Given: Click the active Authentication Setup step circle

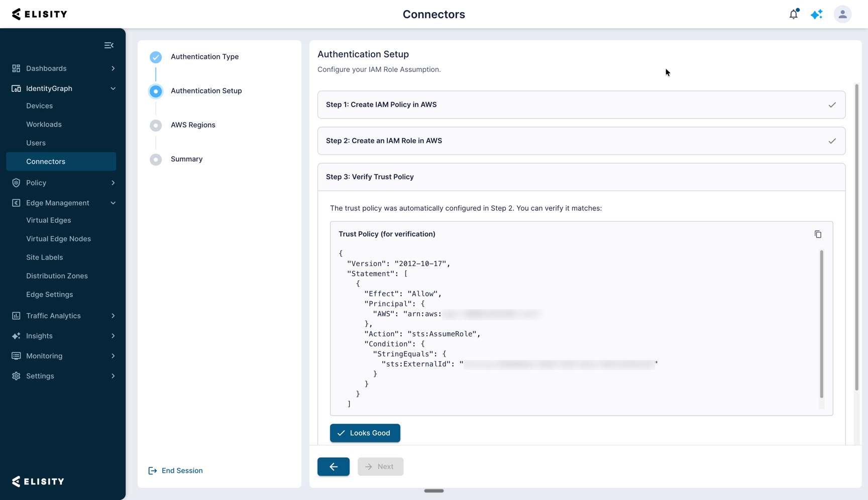Looking at the screenshot, I should tap(156, 91).
